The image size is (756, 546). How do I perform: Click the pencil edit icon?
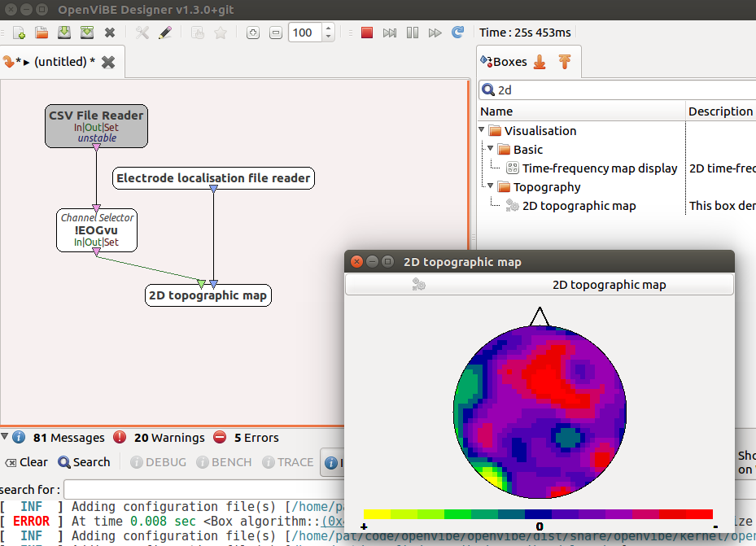(x=165, y=33)
